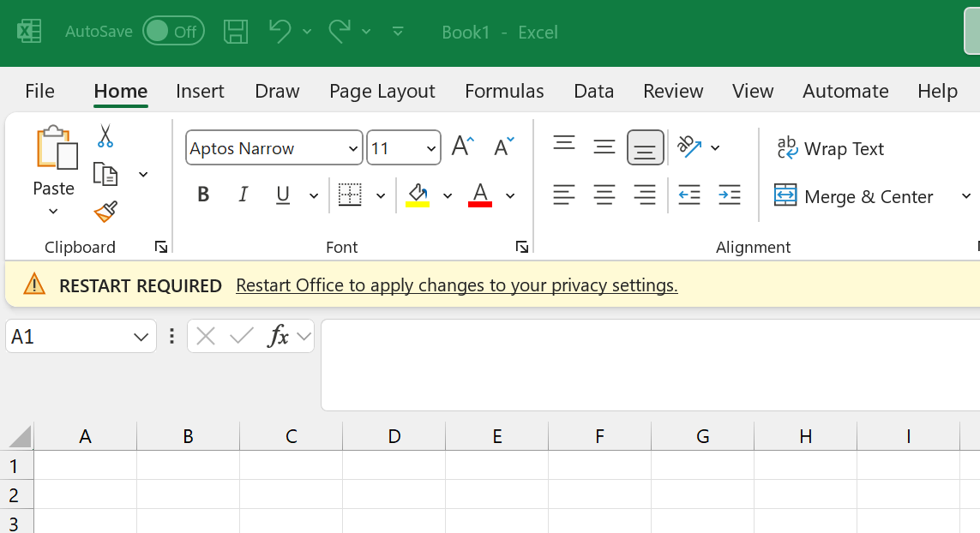
Task: Expand Merge & Center options arrow
Action: point(965,196)
